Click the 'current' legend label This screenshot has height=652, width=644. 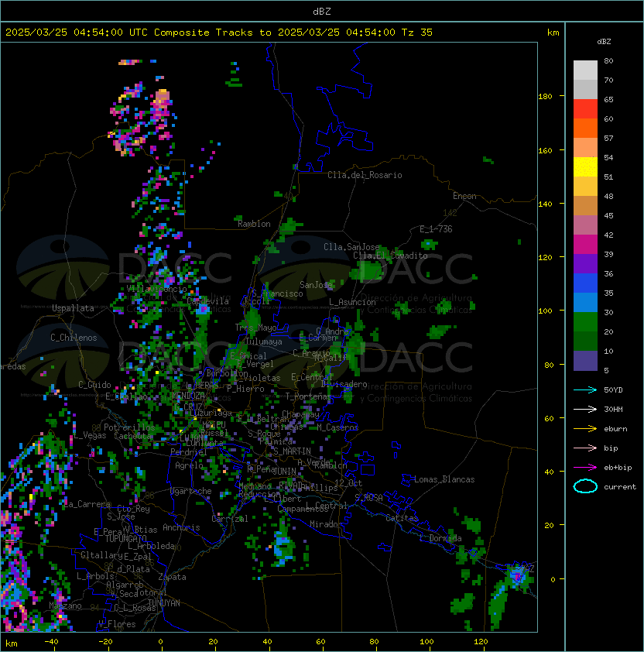click(x=620, y=487)
